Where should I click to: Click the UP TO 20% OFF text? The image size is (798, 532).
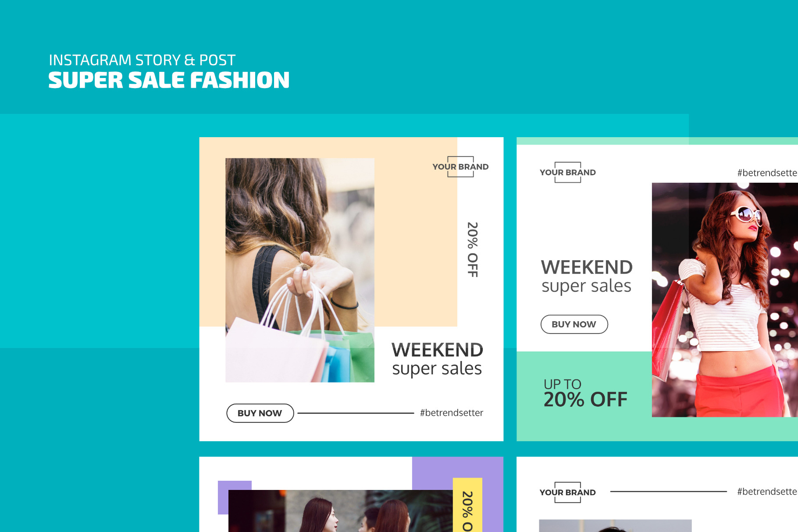(x=585, y=393)
